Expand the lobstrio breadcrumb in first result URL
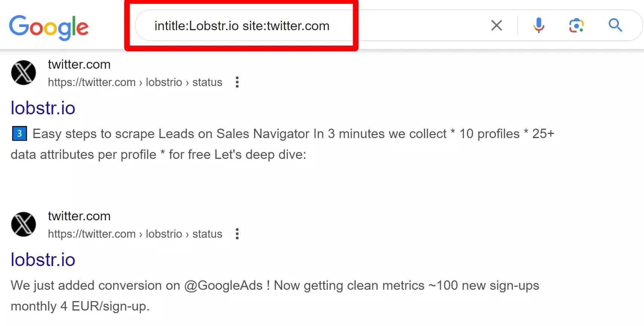The width and height of the screenshot is (644, 326). 164,82
